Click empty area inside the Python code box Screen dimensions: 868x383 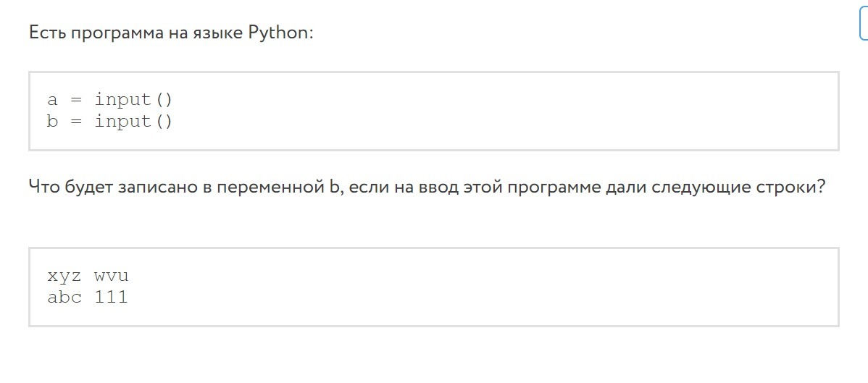click(498, 111)
